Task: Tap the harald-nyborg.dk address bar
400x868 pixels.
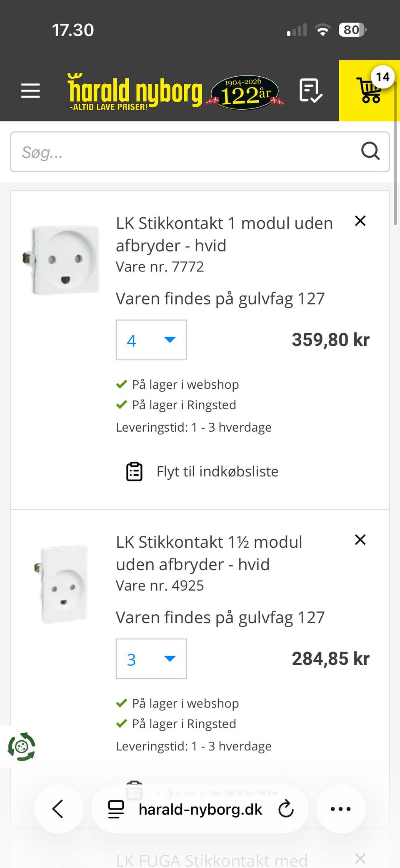Action: [200, 809]
